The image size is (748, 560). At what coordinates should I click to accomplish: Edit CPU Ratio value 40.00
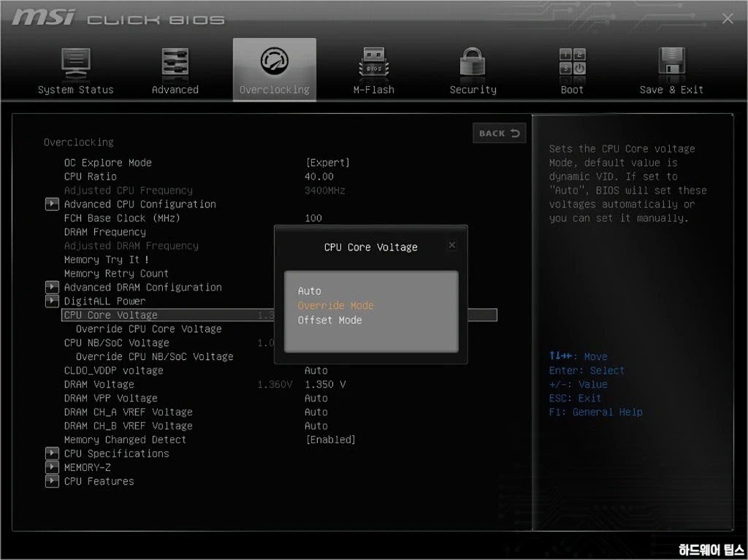pyautogui.click(x=319, y=177)
